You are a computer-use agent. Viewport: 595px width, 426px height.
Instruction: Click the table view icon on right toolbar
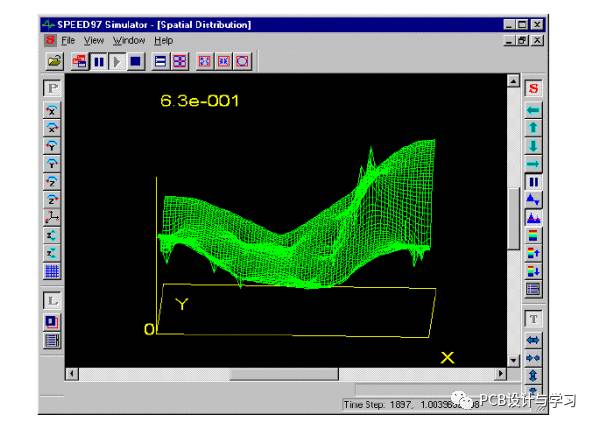pos(534,289)
